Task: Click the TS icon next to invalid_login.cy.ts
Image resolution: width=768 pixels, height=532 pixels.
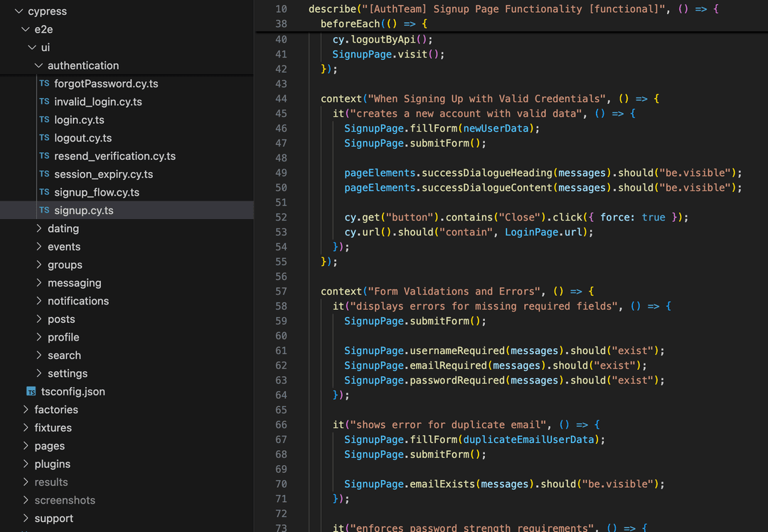Action: (44, 102)
